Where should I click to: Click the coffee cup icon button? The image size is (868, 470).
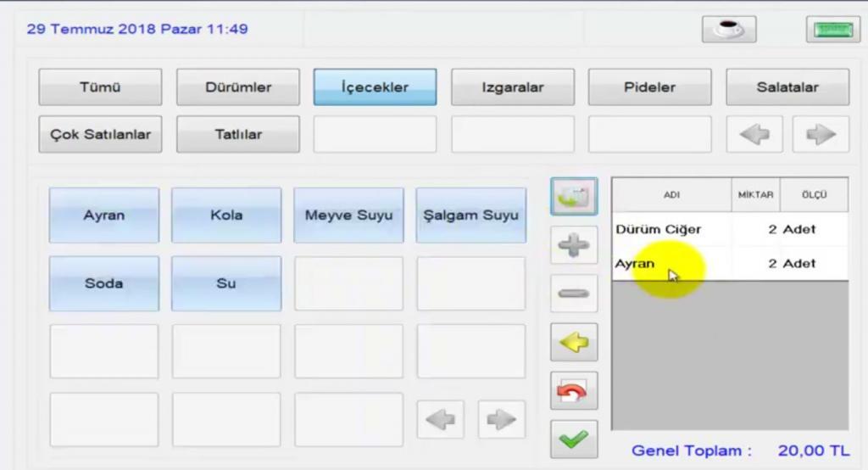[729, 29]
